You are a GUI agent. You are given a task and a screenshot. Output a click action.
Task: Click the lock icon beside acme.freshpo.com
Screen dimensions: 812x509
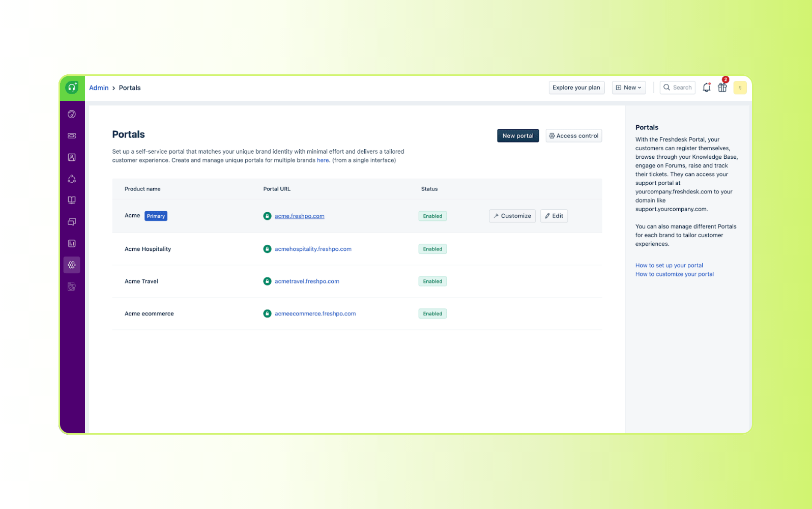click(x=267, y=216)
